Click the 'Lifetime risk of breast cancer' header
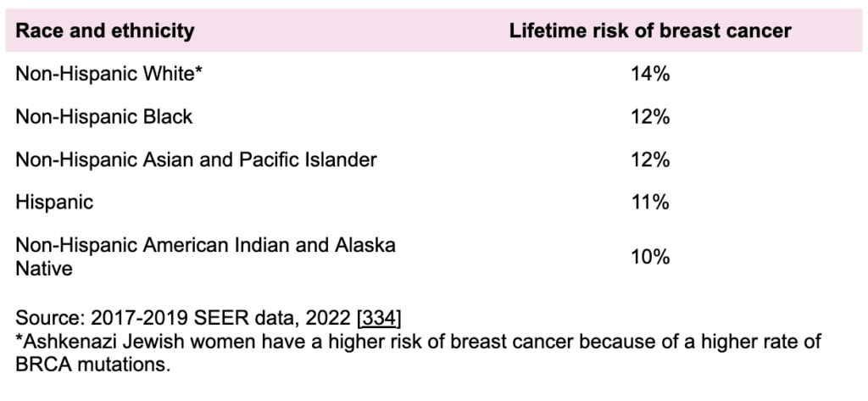 click(650, 31)
